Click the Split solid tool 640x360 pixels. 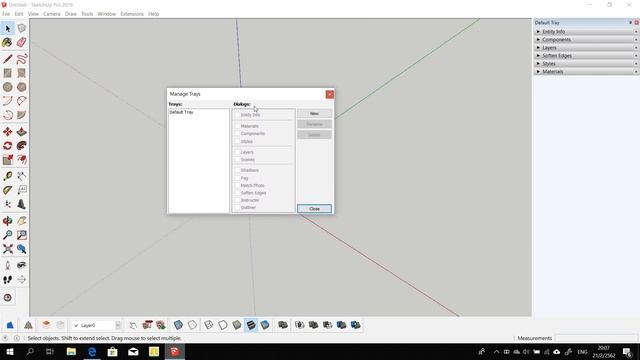(356, 325)
